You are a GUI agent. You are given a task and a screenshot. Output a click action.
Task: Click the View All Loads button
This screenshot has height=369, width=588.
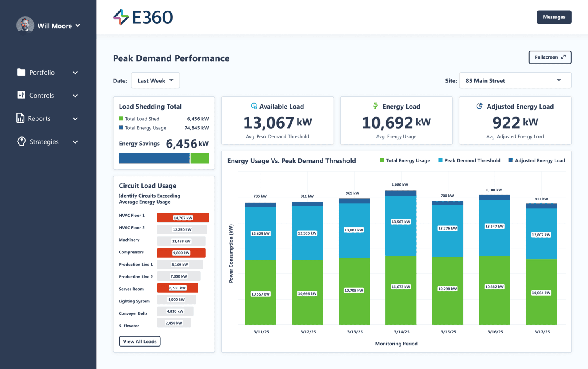pyautogui.click(x=140, y=341)
